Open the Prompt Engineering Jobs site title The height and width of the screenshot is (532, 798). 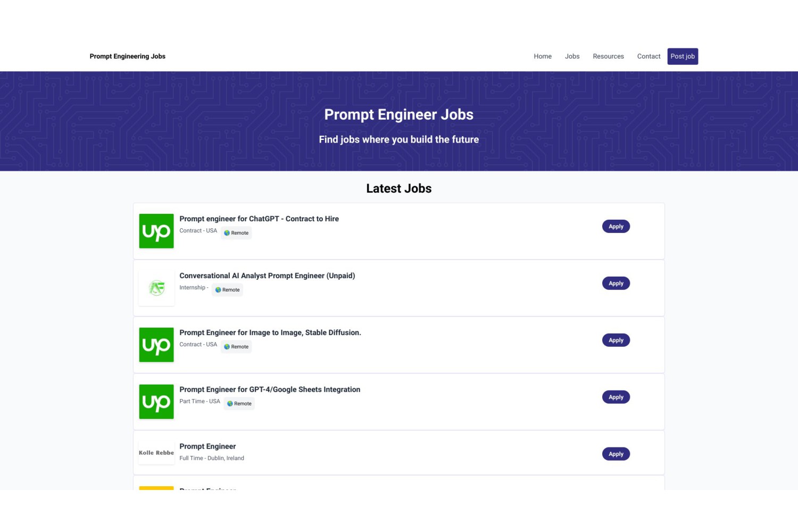pos(128,56)
